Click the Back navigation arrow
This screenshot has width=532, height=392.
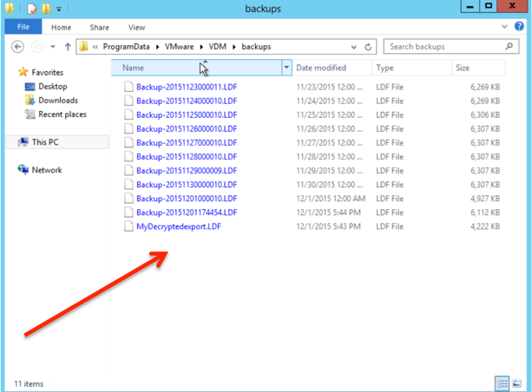[18, 47]
